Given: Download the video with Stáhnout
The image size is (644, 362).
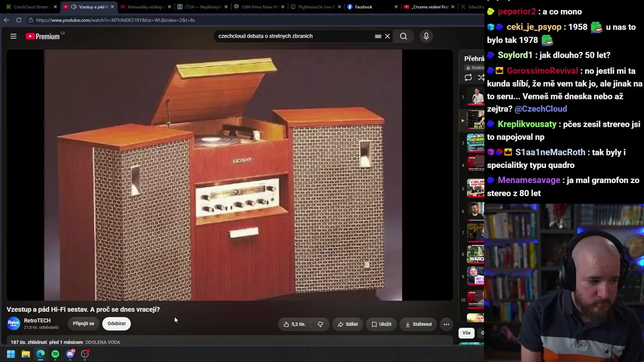Looking at the screenshot, I should pos(418,324).
